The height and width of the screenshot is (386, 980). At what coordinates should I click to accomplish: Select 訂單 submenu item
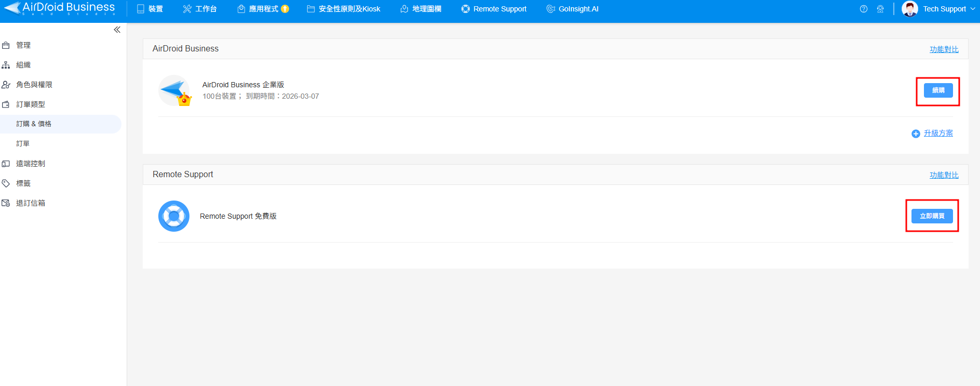click(x=23, y=144)
